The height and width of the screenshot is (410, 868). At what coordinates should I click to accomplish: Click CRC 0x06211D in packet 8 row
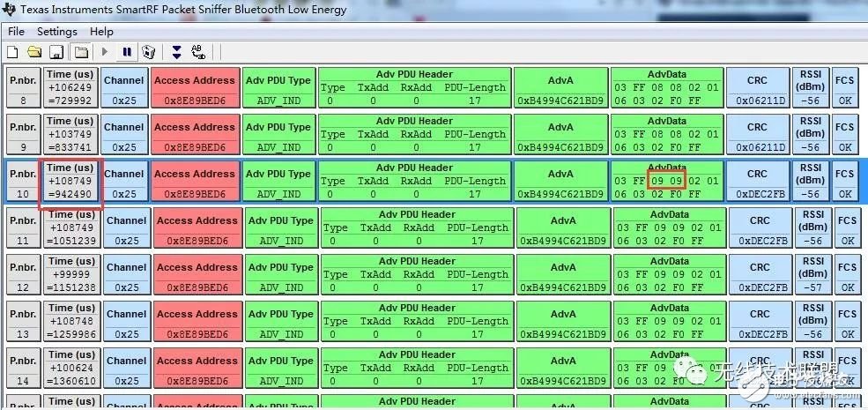(757, 87)
